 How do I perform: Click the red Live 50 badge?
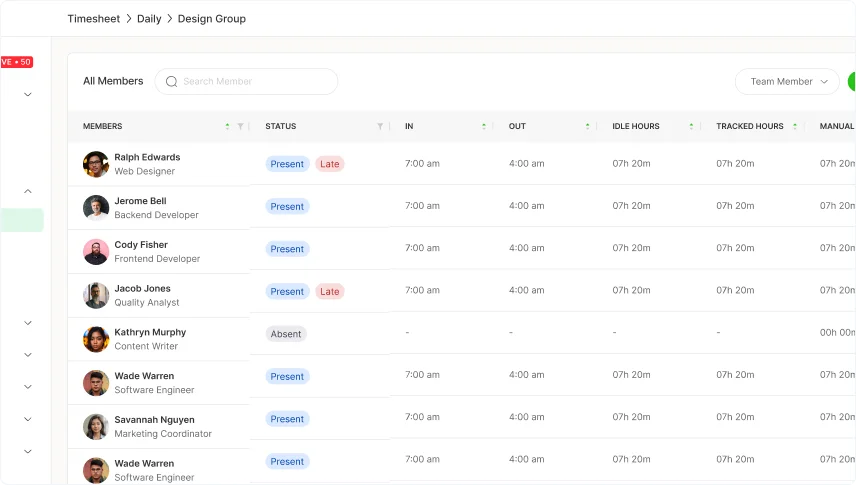(16, 62)
